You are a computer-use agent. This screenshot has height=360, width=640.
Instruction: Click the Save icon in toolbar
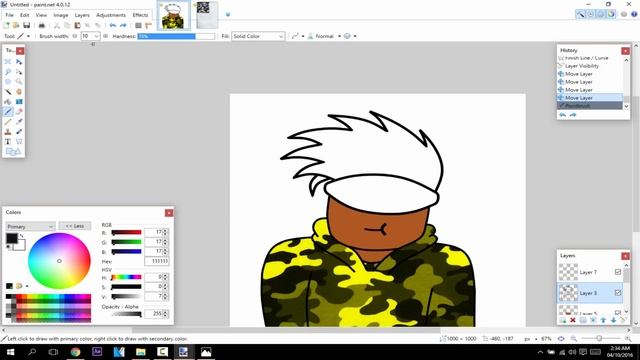(x=27, y=25)
